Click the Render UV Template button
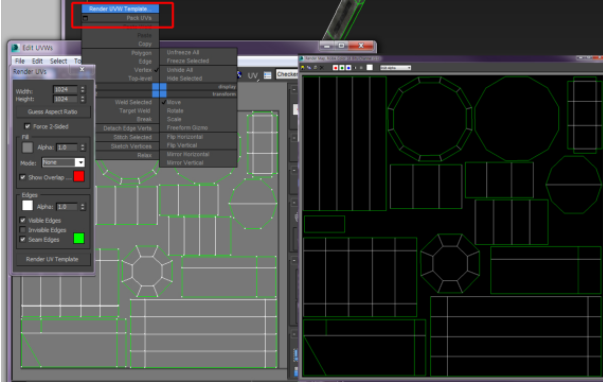 coord(52,259)
